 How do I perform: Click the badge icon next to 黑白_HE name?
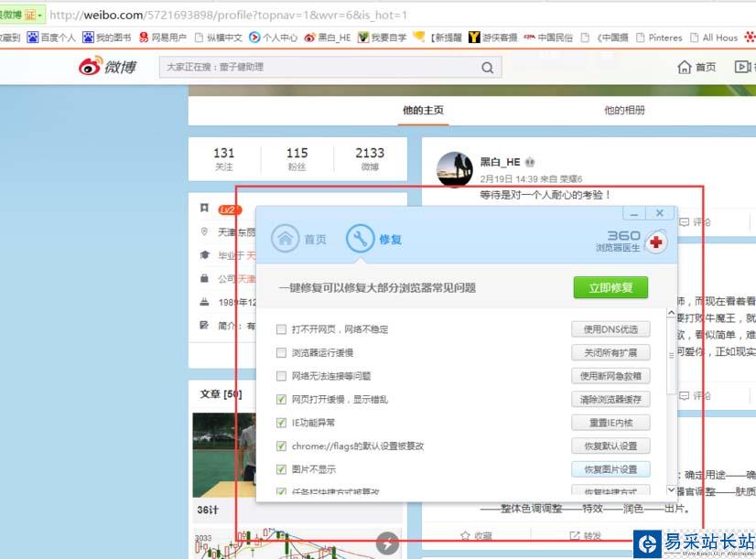click(530, 162)
